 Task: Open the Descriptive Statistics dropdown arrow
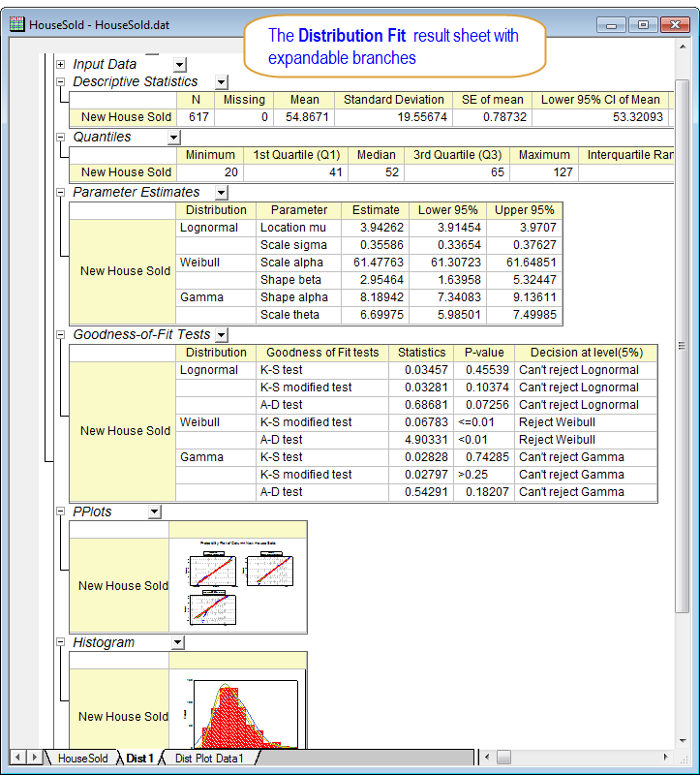pyautogui.click(x=222, y=82)
